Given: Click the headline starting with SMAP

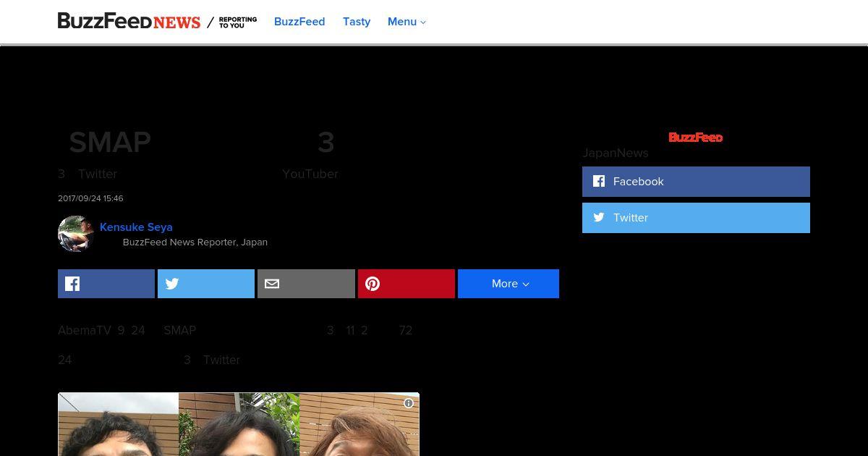Looking at the screenshot, I should click(x=202, y=143).
